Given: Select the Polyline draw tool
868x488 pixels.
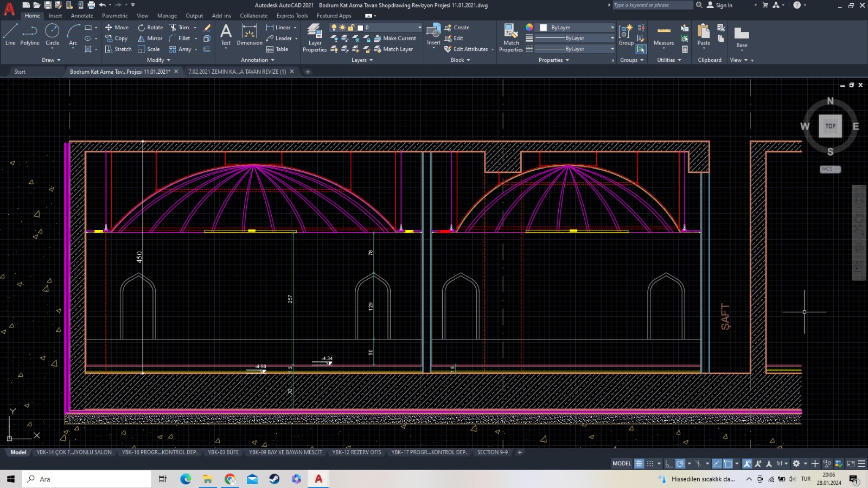Looking at the screenshot, I should 30,35.
